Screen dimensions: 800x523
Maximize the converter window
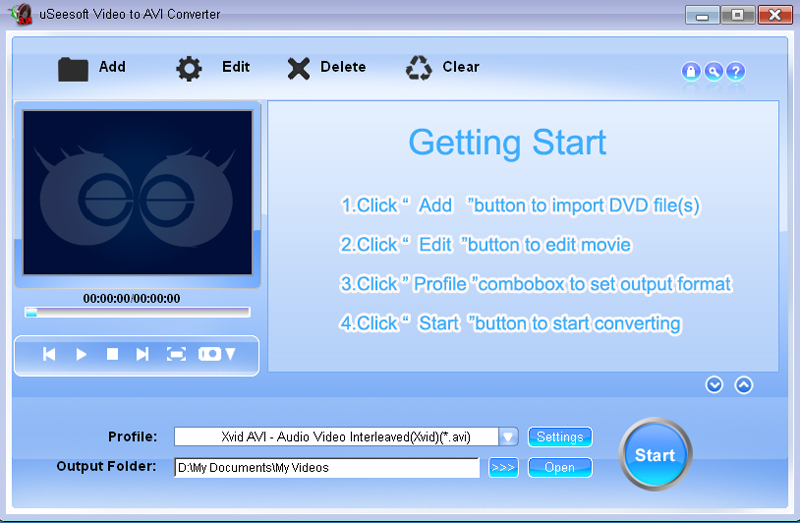(738, 15)
